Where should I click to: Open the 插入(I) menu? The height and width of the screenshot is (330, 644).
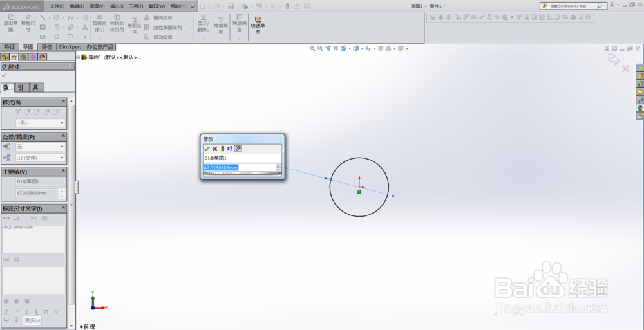pos(117,6)
